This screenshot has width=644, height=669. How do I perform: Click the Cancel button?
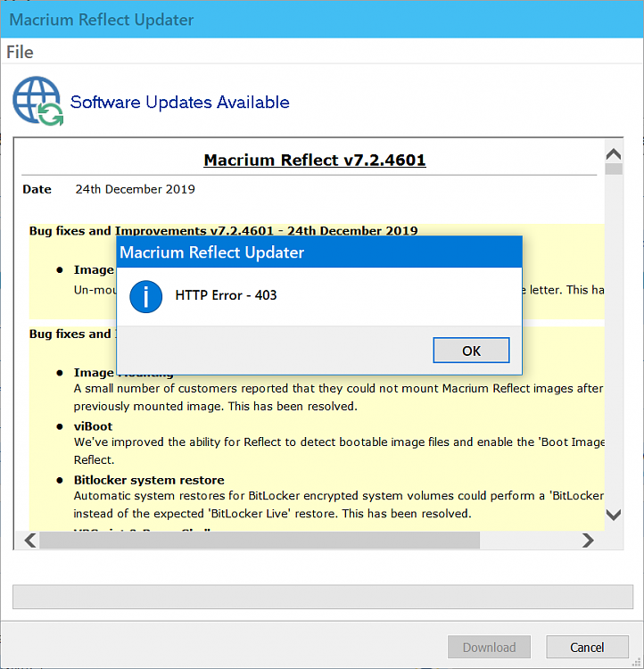coord(587,648)
